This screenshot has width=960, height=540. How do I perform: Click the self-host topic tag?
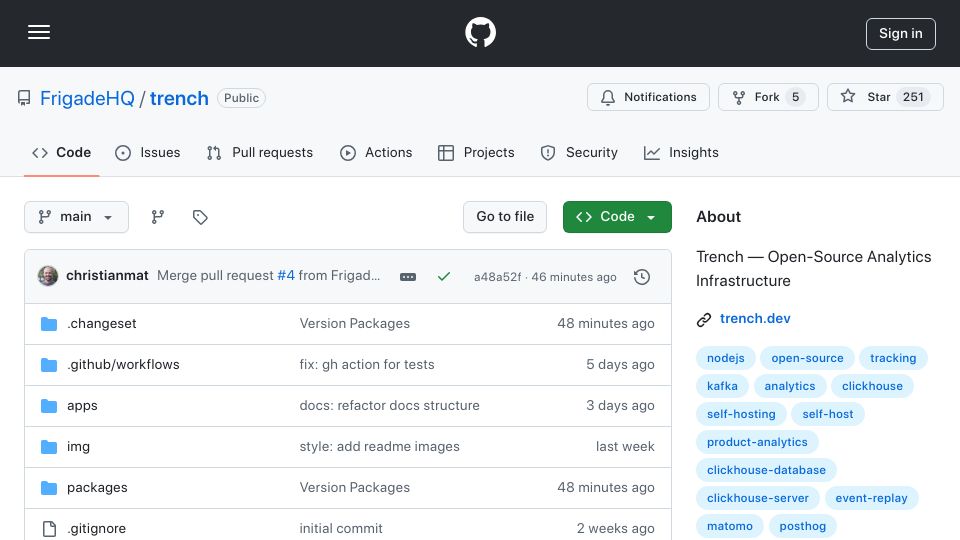click(x=828, y=414)
